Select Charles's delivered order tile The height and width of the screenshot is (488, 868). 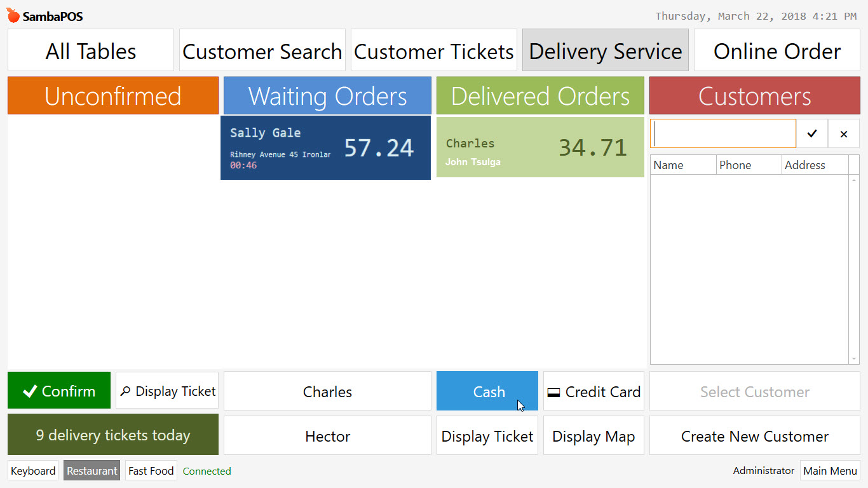click(539, 147)
